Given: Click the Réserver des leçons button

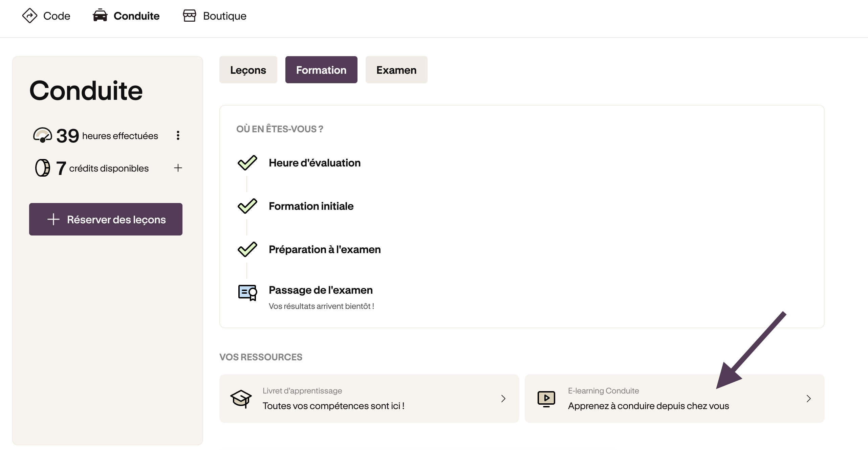Looking at the screenshot, I should pyautogui.click(x=106, y=219).
